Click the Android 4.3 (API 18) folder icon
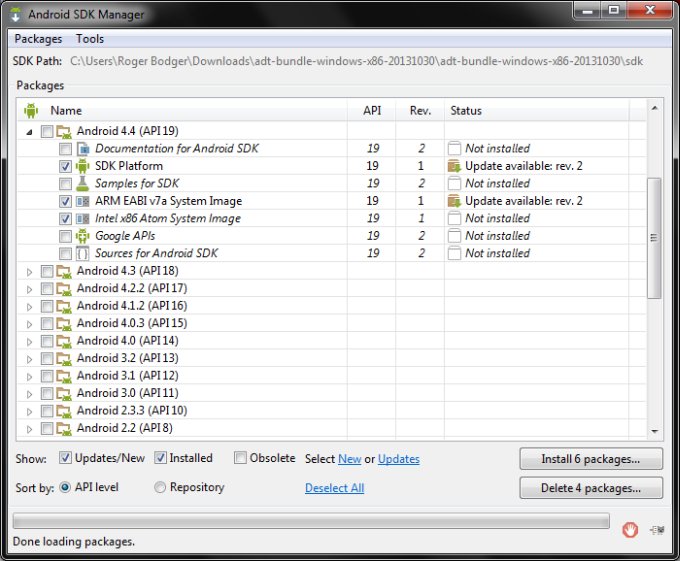Viewport: 680px width, 561px height. coord(64,271)
